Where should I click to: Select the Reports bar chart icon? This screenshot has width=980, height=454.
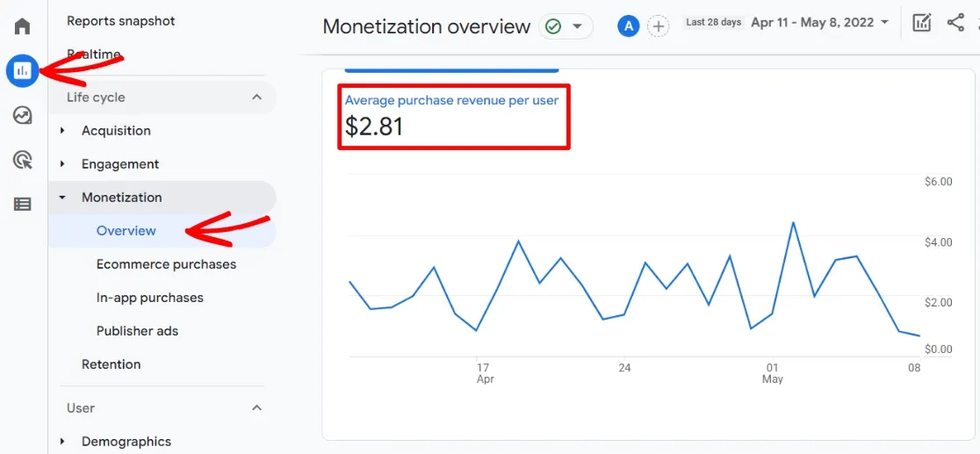pyautogui.click(x=23, y=70)
